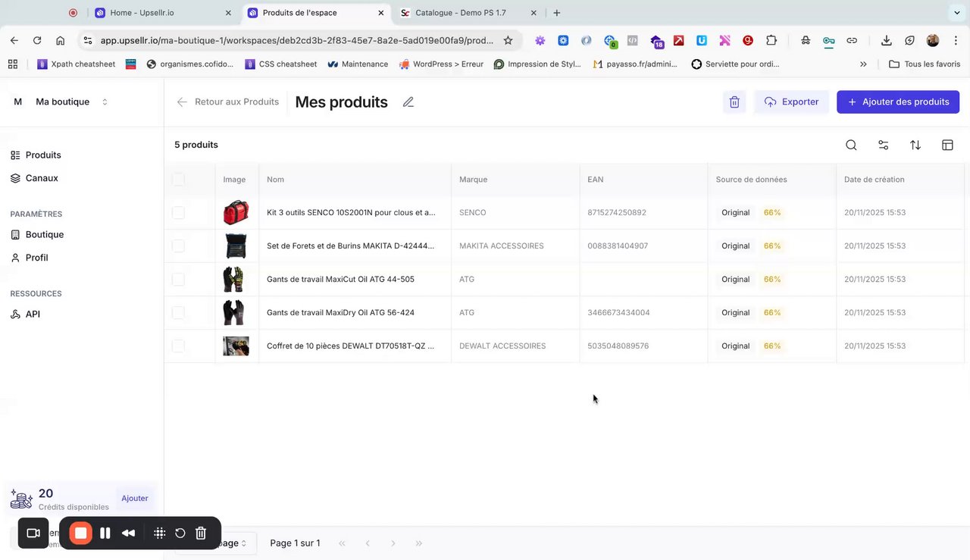The image size is (970, 560).
Task: Check the Gants MaxiDry Oil row checkbox
Action: pos(178,313)
